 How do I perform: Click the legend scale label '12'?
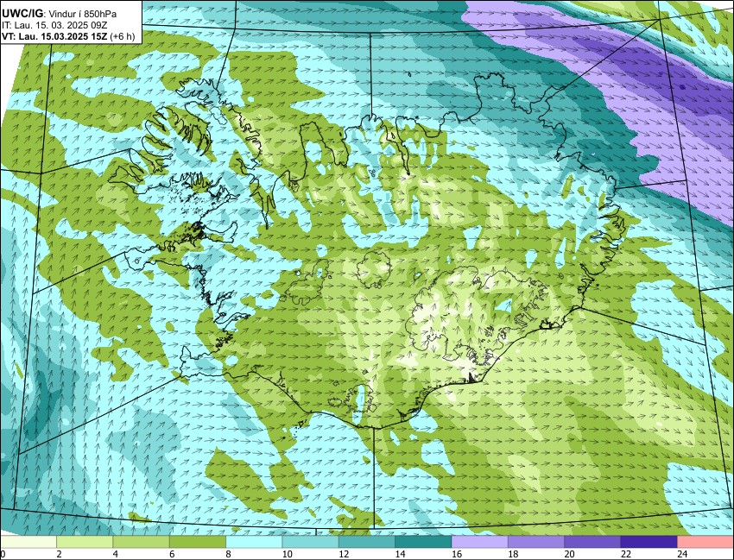click(x=344, y=554)
